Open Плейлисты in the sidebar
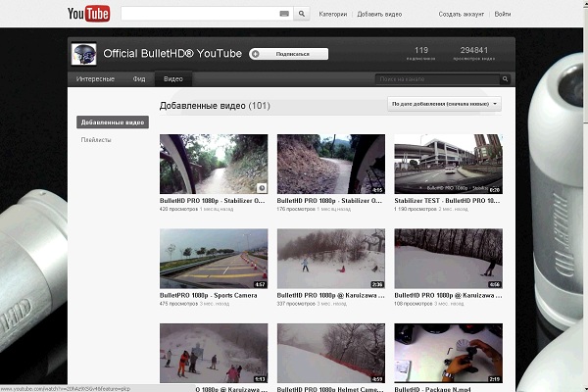Viewport: 588px width, 392px height. click(x=96, y=140)
